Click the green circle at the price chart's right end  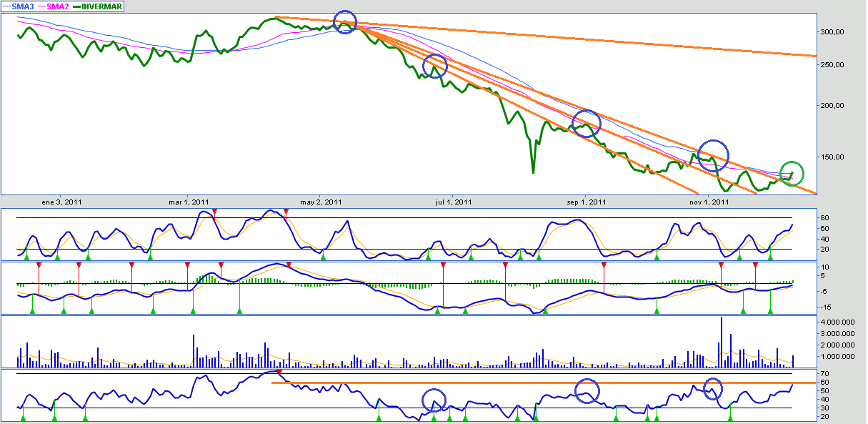(x=792, y=173)
